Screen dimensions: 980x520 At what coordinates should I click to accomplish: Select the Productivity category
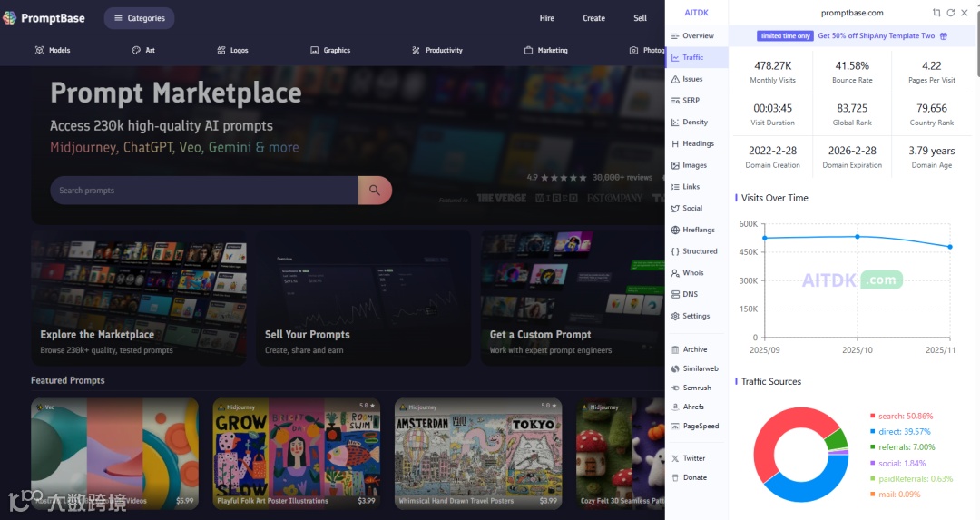click(x=437, y=50)
